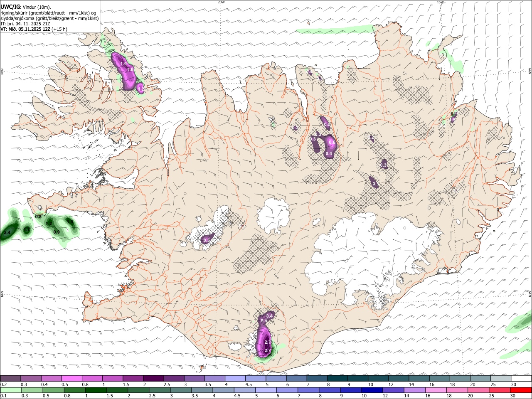Select the light pink swatch labeled 16
Viewport: 532px width, 399px height.
[x=436, y=390]
